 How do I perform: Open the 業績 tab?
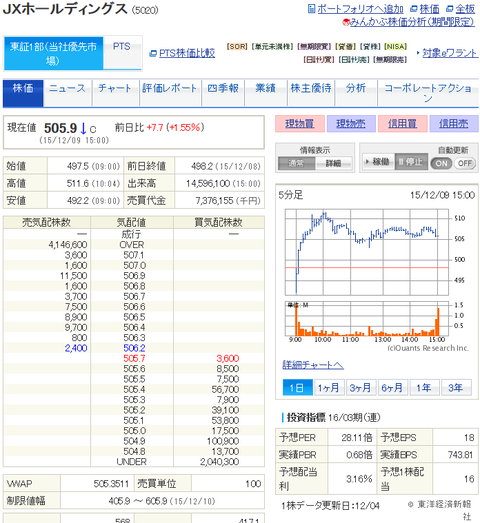[266, 93]
